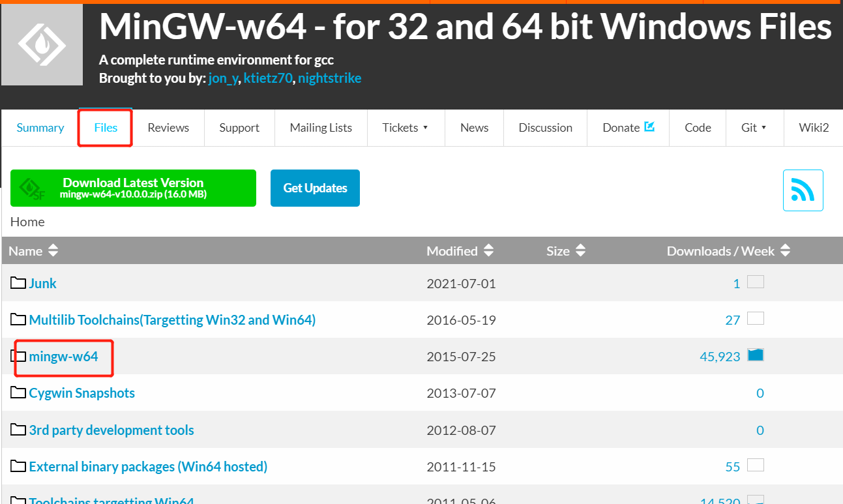Click the downloads chart icon in Junk row

pos(756,282)
